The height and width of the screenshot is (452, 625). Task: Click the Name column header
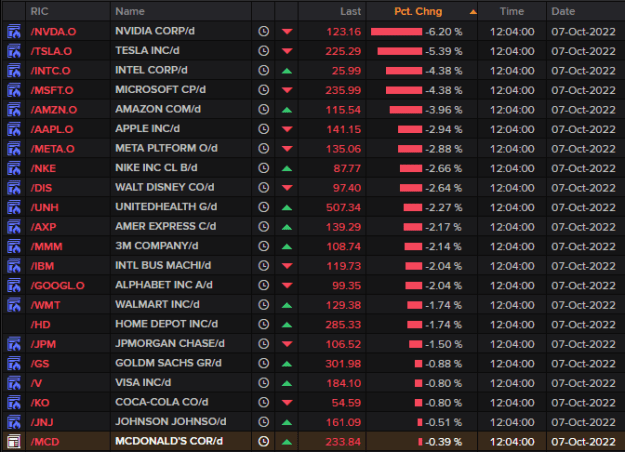(x=130, y=11)
